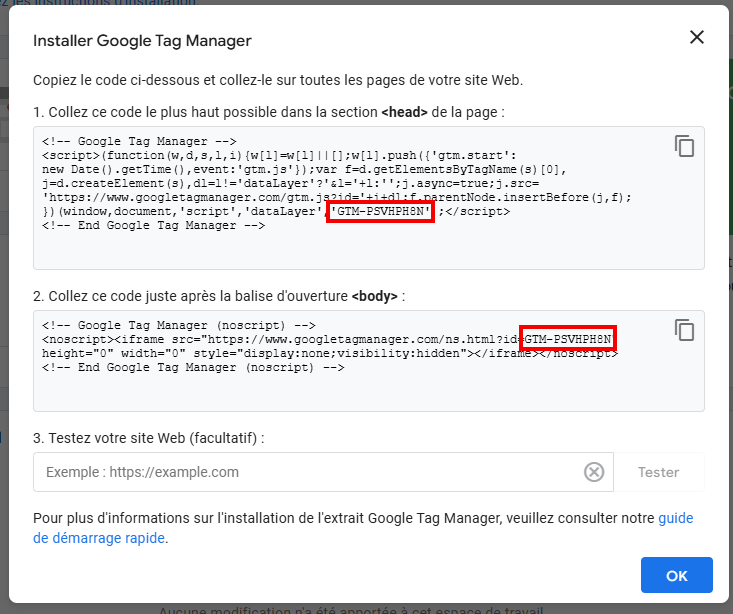
Task: Copy the head section code snippet
Action: tap(684, 146)
